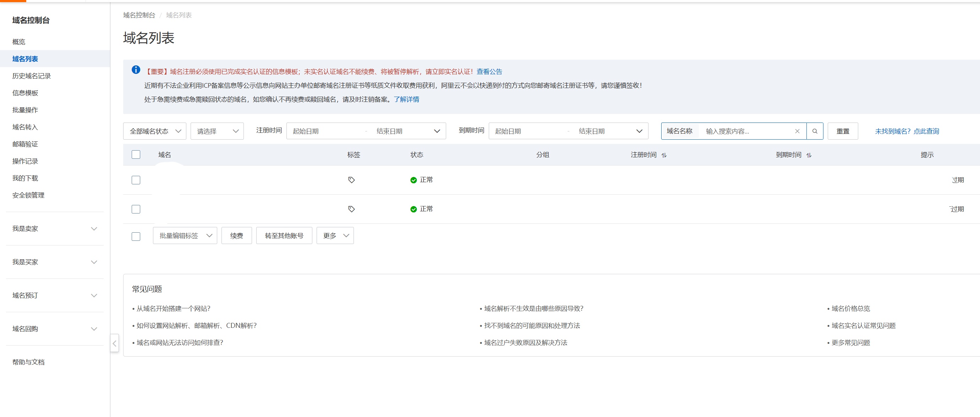Click 续费 renew button
Screen dimensions: 980x417
point(236,235)
